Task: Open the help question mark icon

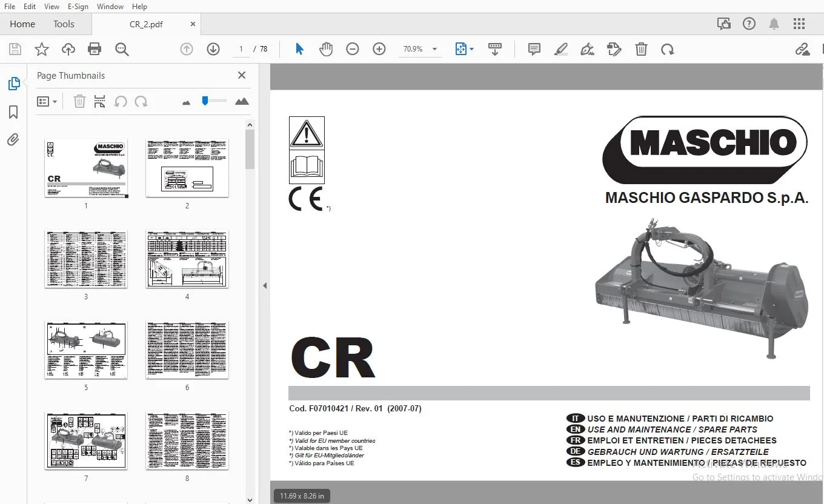Action: 749,24
